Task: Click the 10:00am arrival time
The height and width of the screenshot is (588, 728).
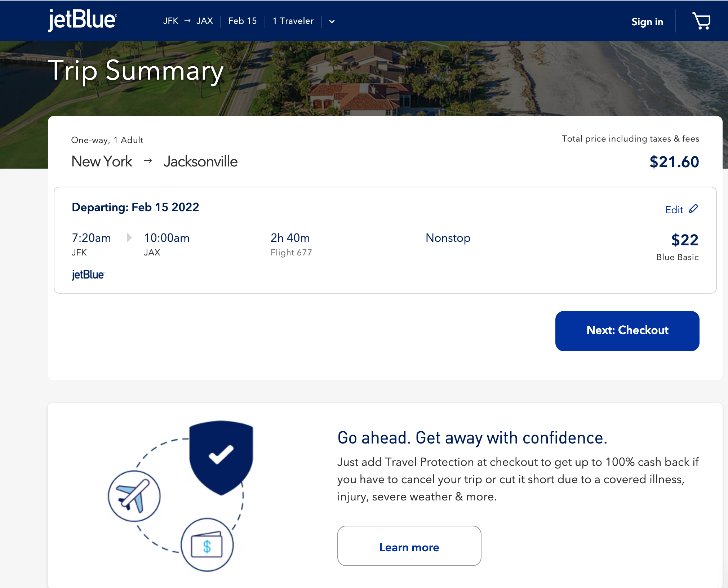Action: (x=167, y=238)
